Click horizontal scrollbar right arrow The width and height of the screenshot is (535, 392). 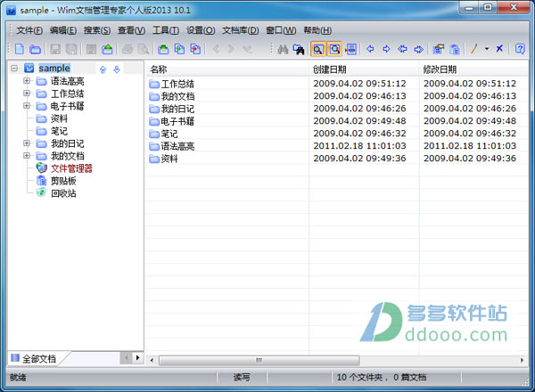[x=522, y=360]
